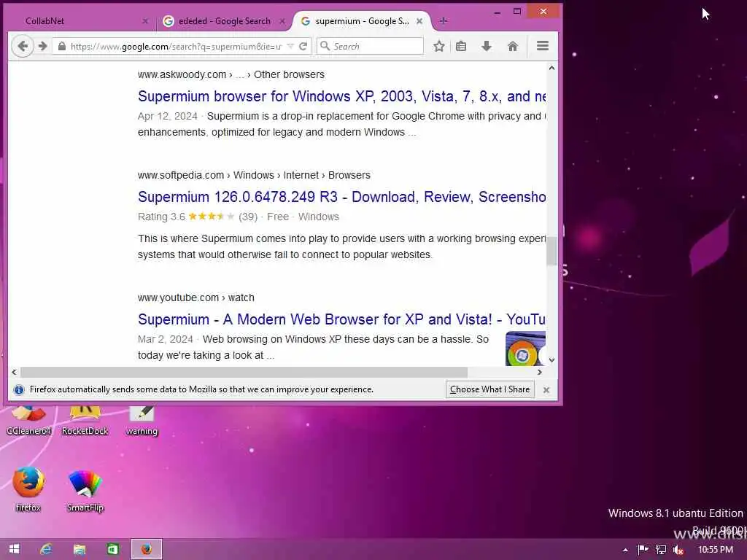Open the Supermium 126.0.6478.249 R3 Softpedia link
Screen dimensions: 747x560
tap(341, 197)
